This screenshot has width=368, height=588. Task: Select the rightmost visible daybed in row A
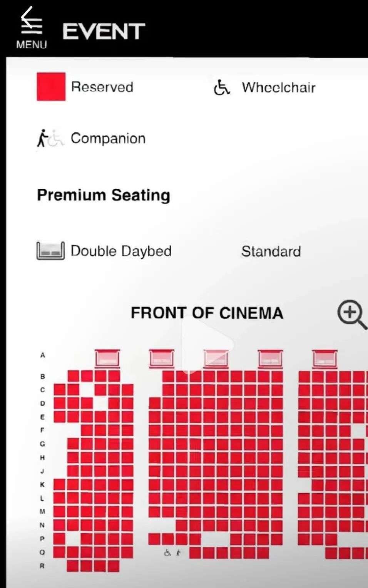325,358
